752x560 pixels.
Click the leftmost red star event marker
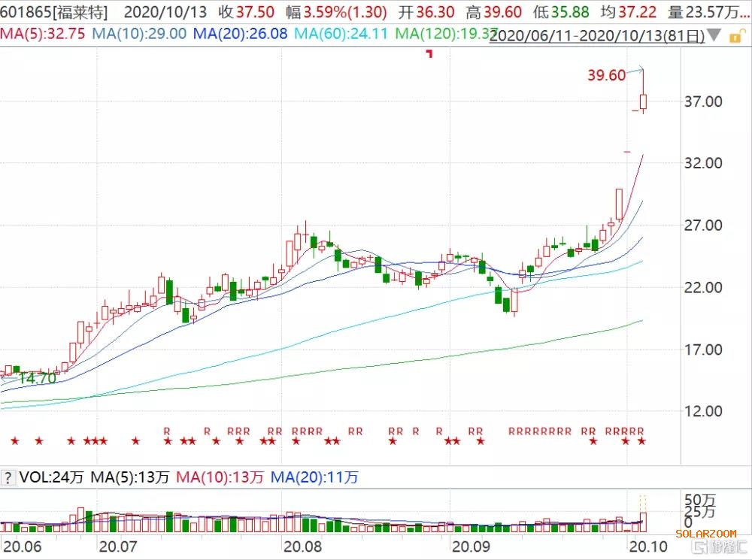11,440
